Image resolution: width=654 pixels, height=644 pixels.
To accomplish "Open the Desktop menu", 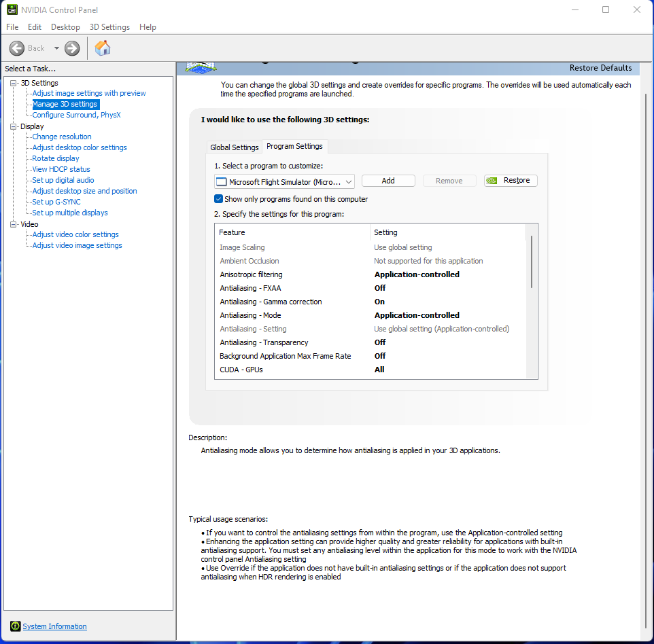I will (65, 27).
